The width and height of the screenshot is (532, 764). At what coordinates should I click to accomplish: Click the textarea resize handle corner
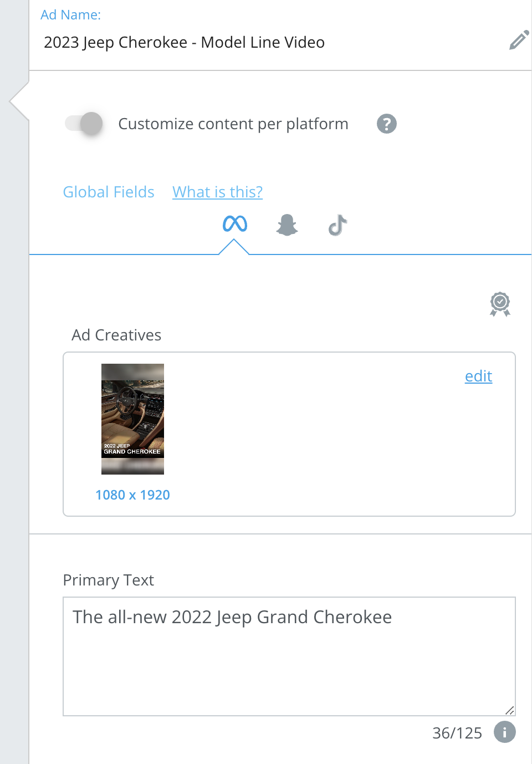[x=510, y=710]
